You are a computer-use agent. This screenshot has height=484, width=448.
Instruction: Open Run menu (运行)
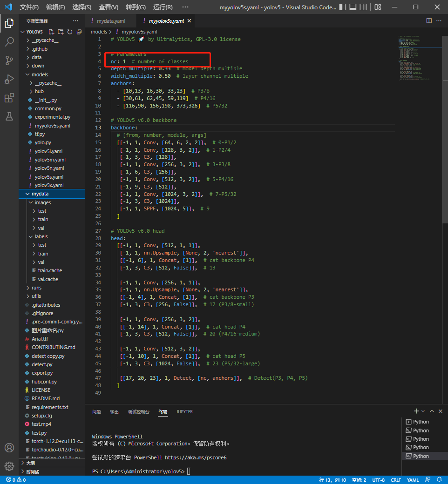163,7
